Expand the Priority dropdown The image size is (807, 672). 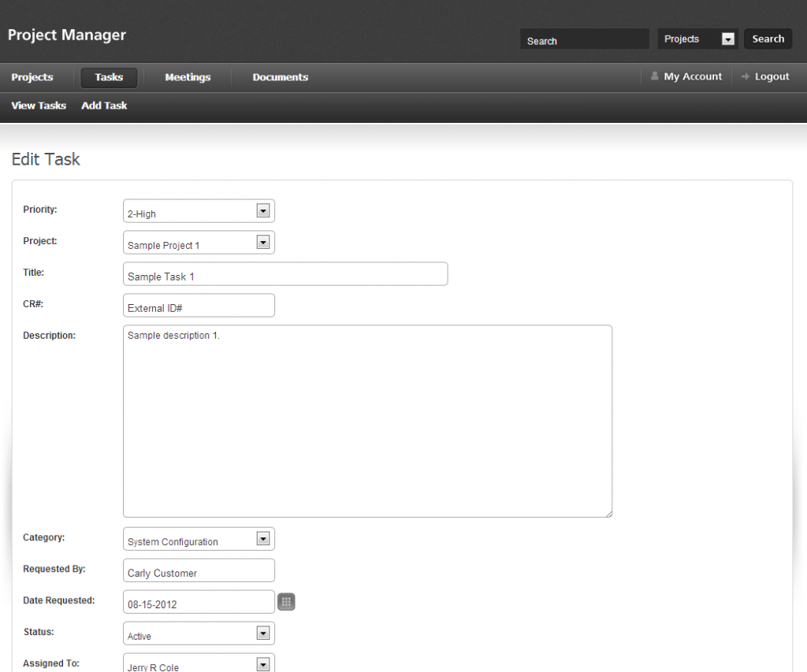pyautogui.click(x=263, y=211)
